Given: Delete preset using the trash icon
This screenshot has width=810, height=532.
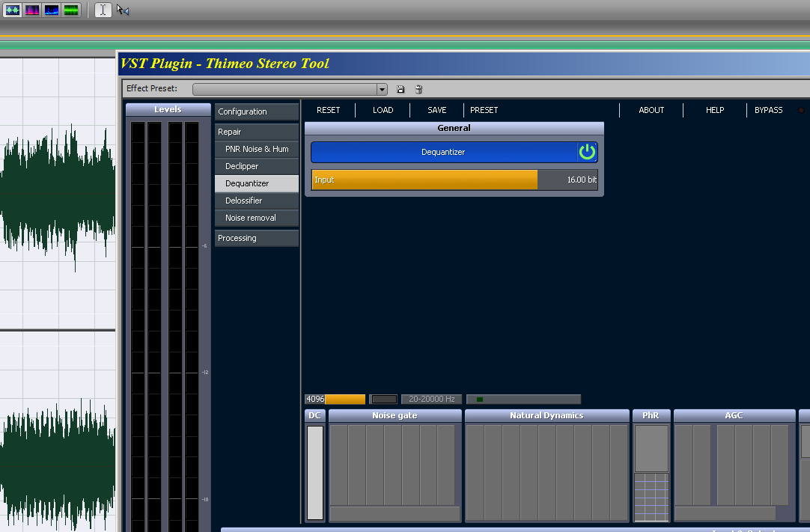Looking at the screenshot, I should [418, 89].
